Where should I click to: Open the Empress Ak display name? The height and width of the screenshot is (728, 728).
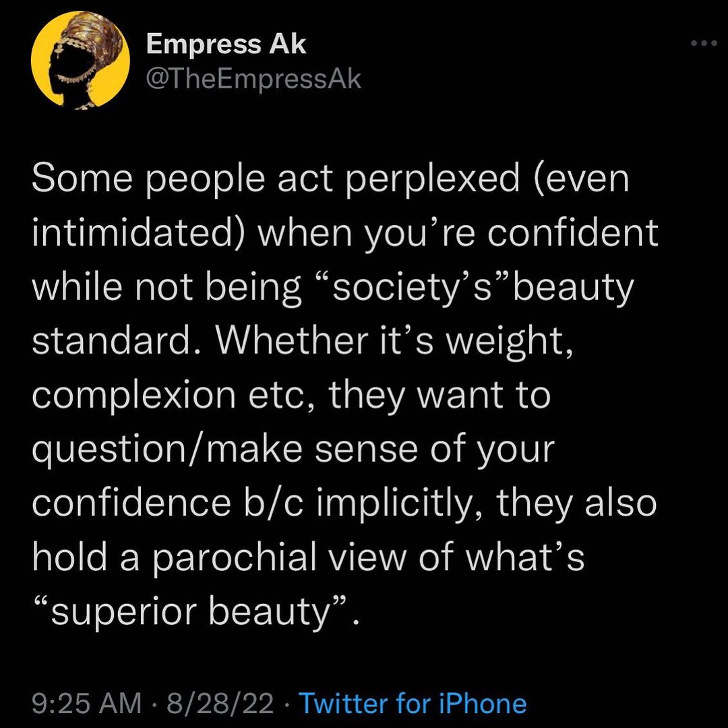point(226,45)
